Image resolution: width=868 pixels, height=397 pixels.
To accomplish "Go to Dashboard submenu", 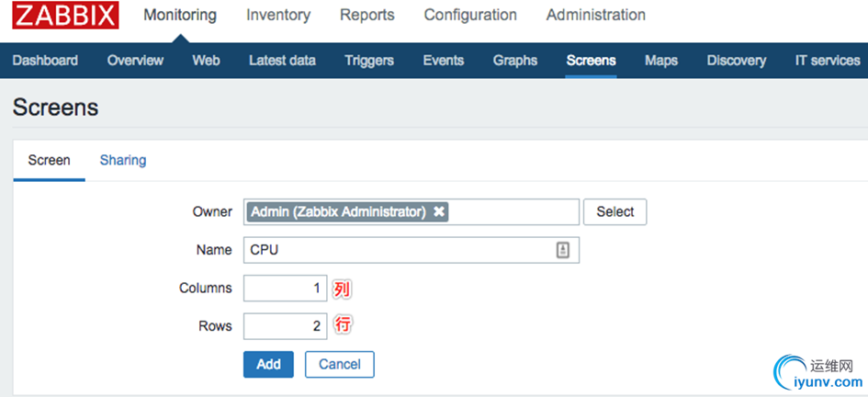I will [x=45, y=61].
